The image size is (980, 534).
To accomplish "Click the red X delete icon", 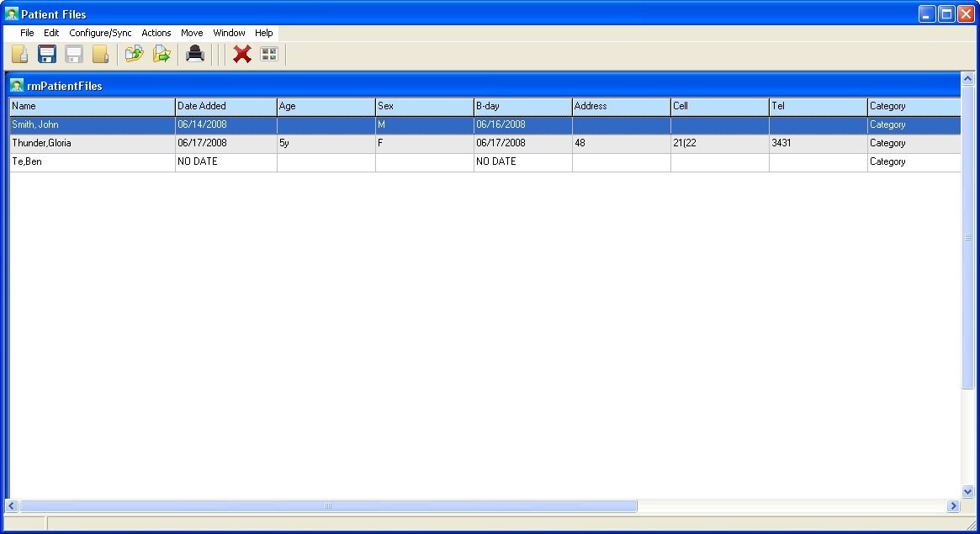I will coord(242,55).
